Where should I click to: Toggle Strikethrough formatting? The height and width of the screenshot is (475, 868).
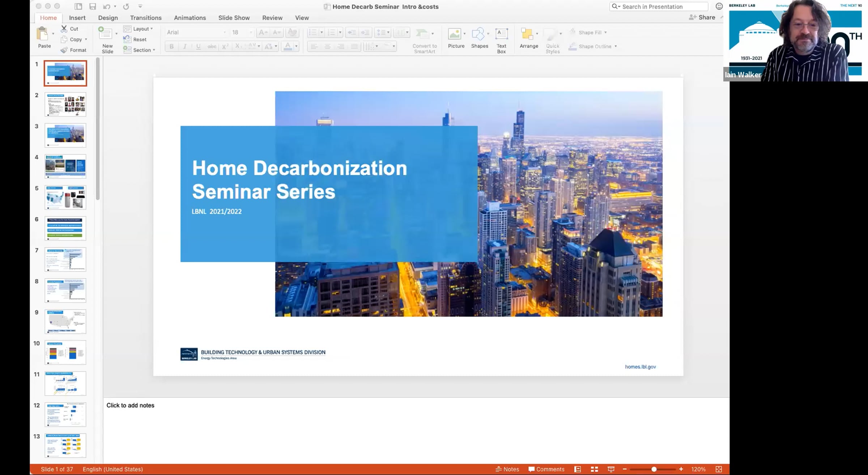[212, 46]
